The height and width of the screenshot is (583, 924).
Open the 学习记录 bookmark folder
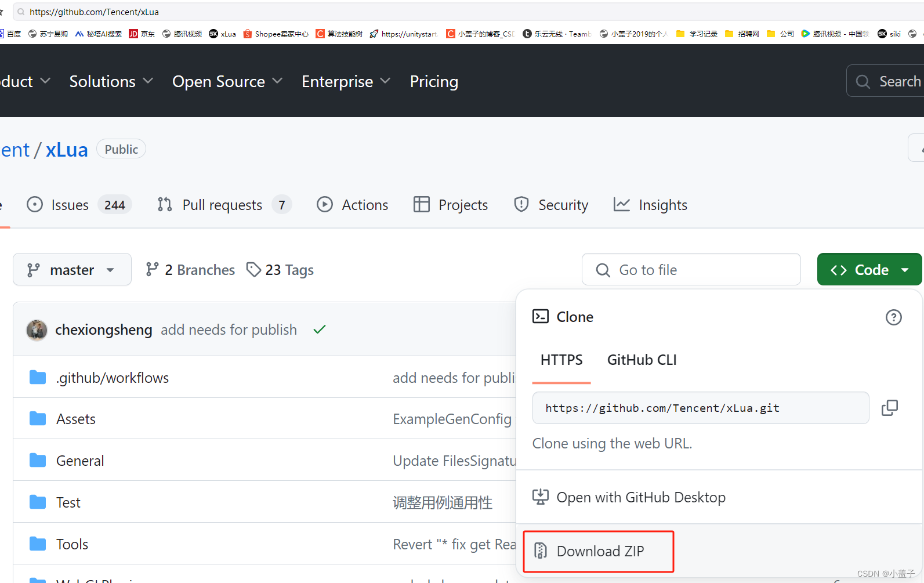(x=697, y=34)
